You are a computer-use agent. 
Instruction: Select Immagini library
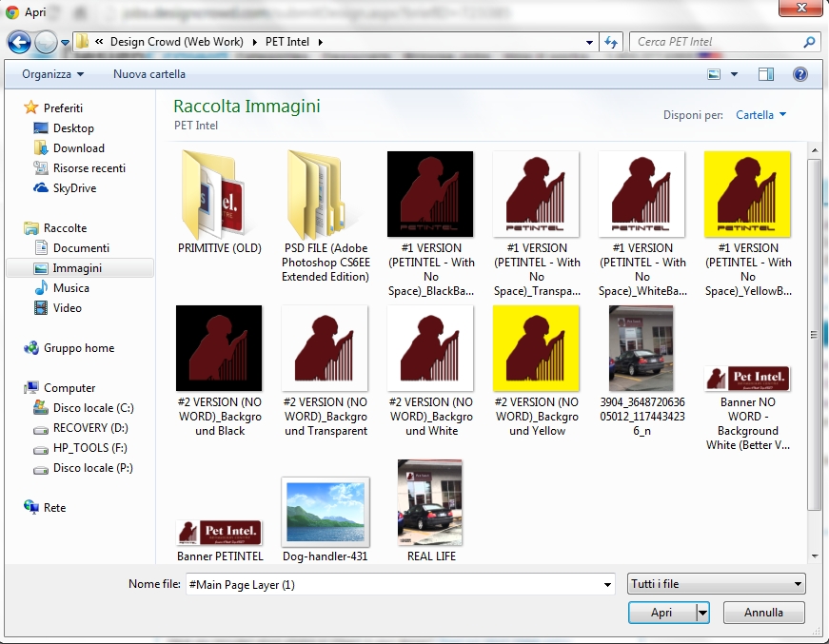tap(80, 268)
